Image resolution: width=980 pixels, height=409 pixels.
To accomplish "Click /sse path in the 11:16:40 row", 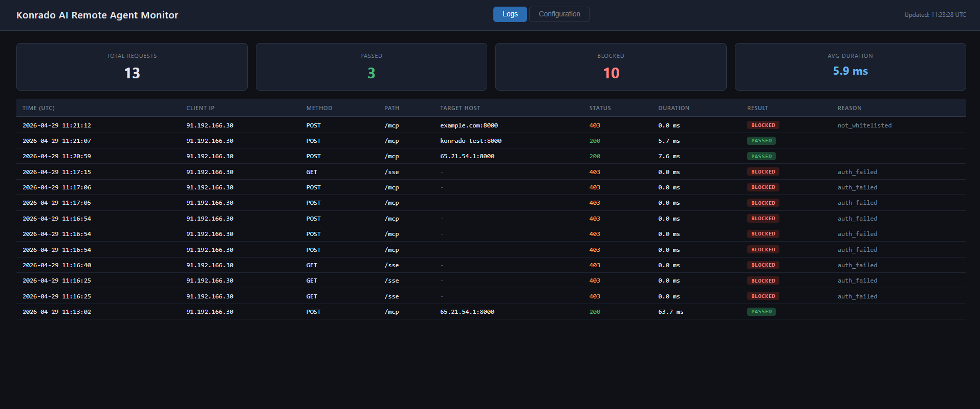I will click(391, 265).
